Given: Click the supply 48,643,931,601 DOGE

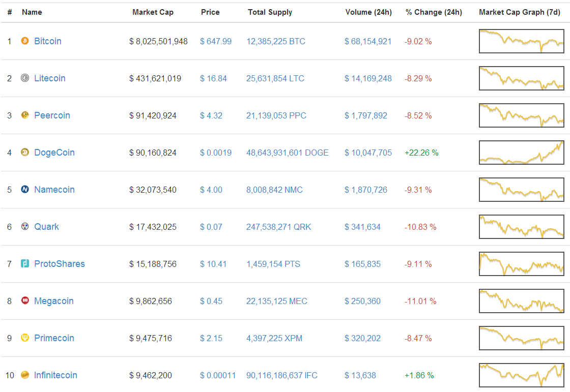Looking at the screenshot, I should [288, 153].
